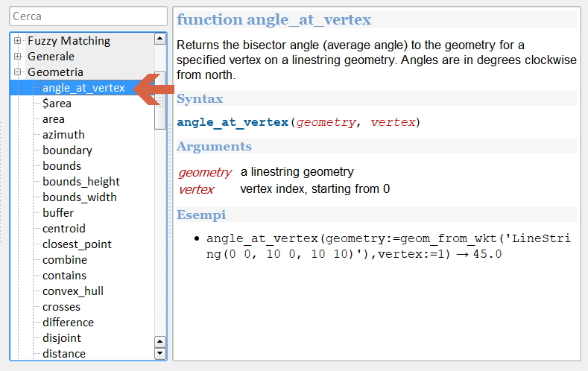Choose closest_point from the list
588x371 pixels.
77,244
